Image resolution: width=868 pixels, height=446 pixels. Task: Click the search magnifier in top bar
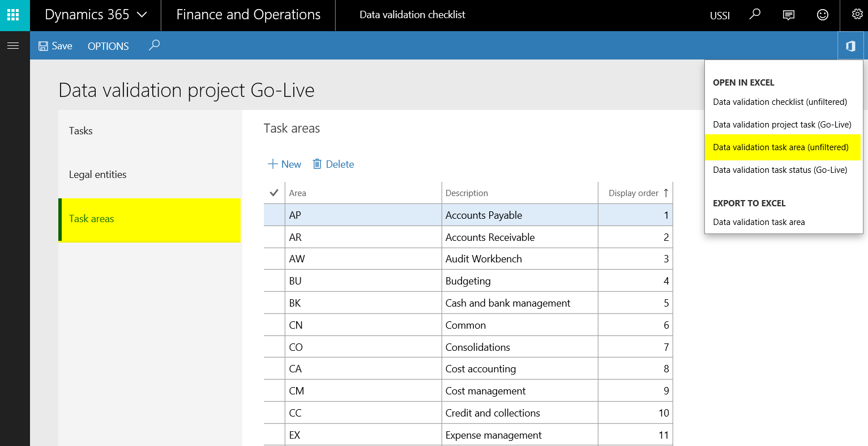coord(755,15)
